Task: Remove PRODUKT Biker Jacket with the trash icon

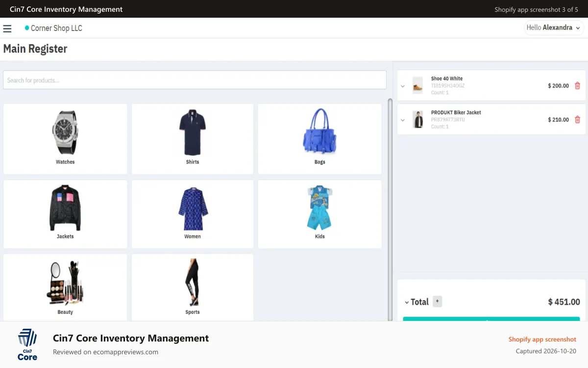Action: click(577, 119)
